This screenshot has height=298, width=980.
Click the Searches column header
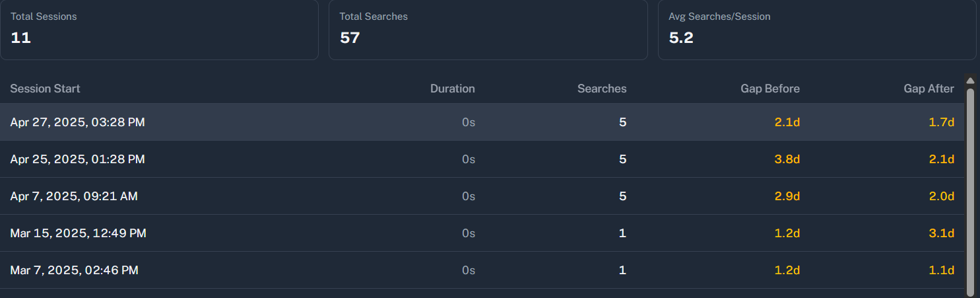602,89
